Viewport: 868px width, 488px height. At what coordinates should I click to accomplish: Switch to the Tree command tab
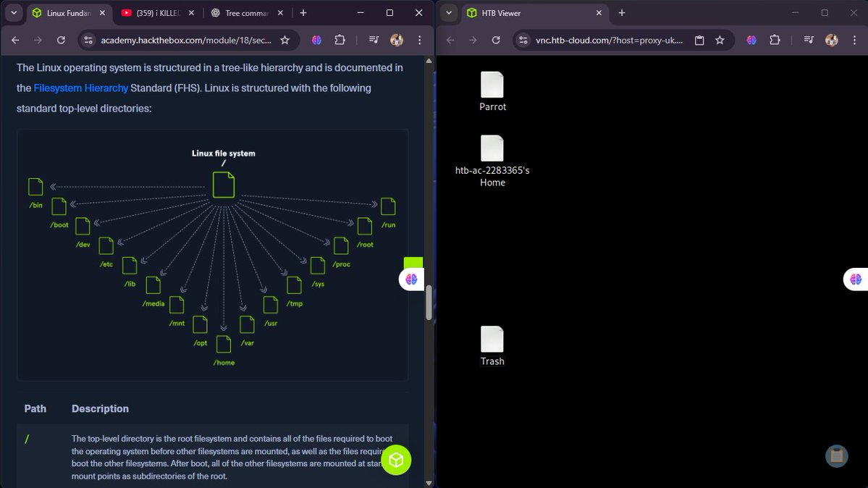[x=246, y=12]
